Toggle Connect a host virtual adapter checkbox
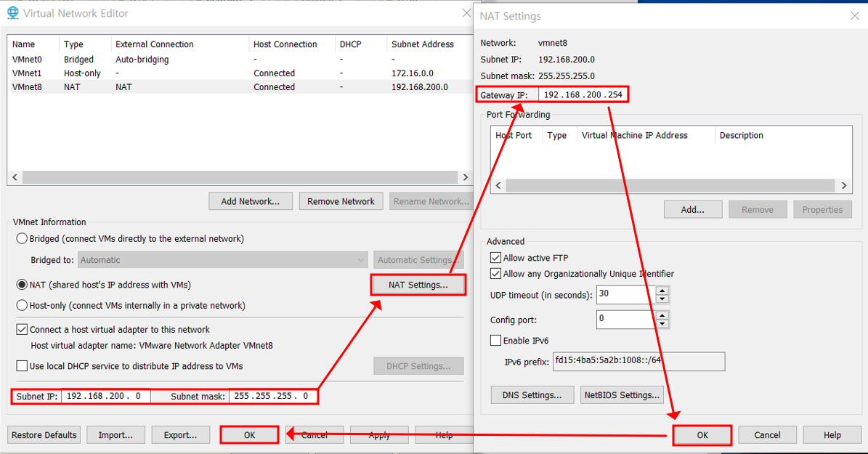Image resolution: width=868 pixels, height=454 pixels. click(22, 330)
